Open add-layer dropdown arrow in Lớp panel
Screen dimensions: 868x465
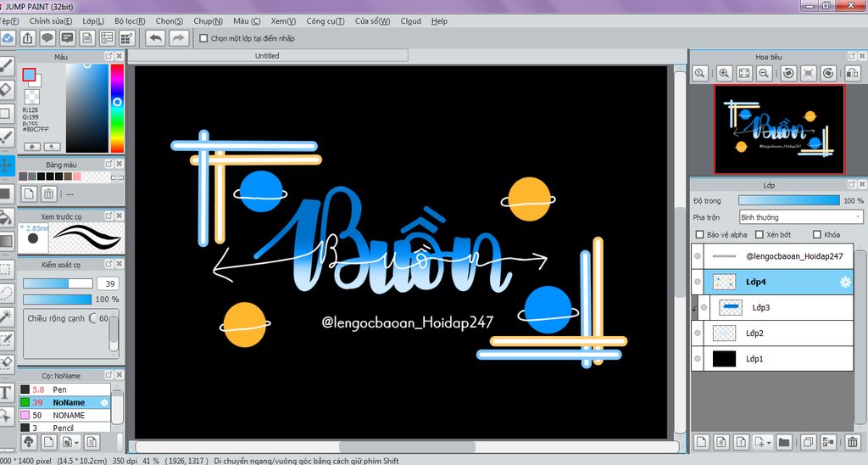[x=769, y=442]
